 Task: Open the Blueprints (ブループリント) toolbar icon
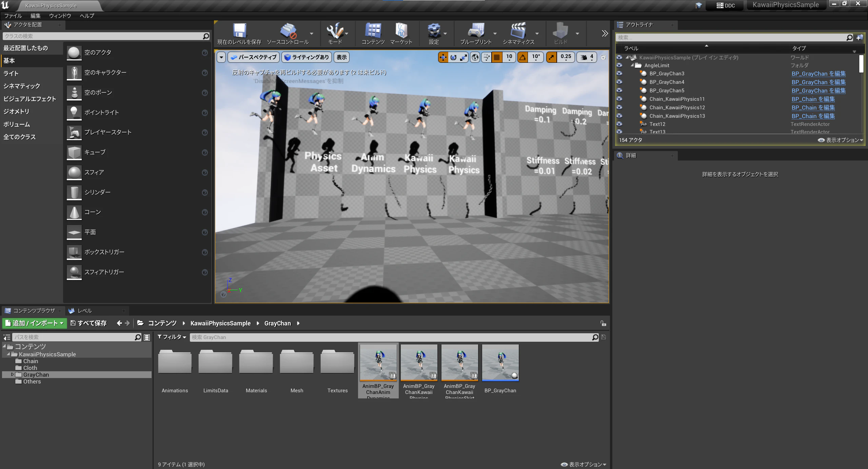tap(476, 34)
